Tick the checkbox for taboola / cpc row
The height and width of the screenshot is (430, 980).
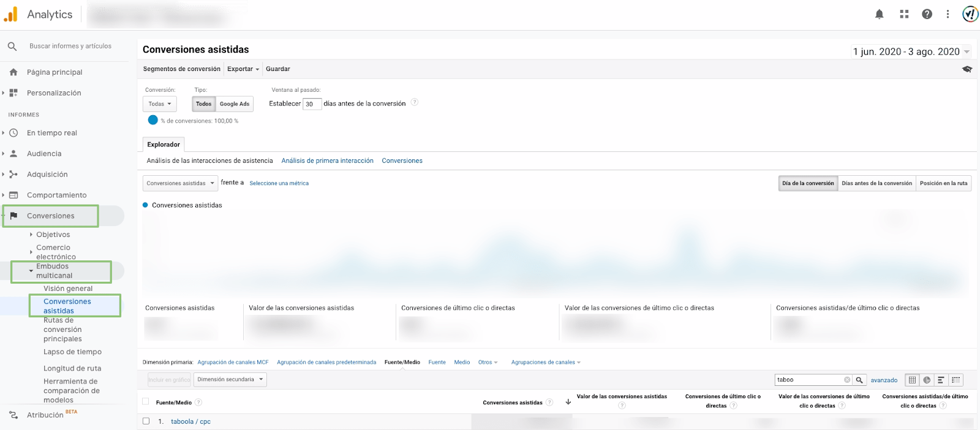point(146,421)
